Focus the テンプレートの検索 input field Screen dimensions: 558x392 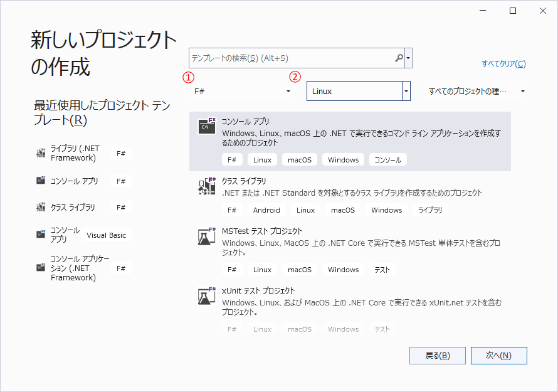[x=292, y=58]
